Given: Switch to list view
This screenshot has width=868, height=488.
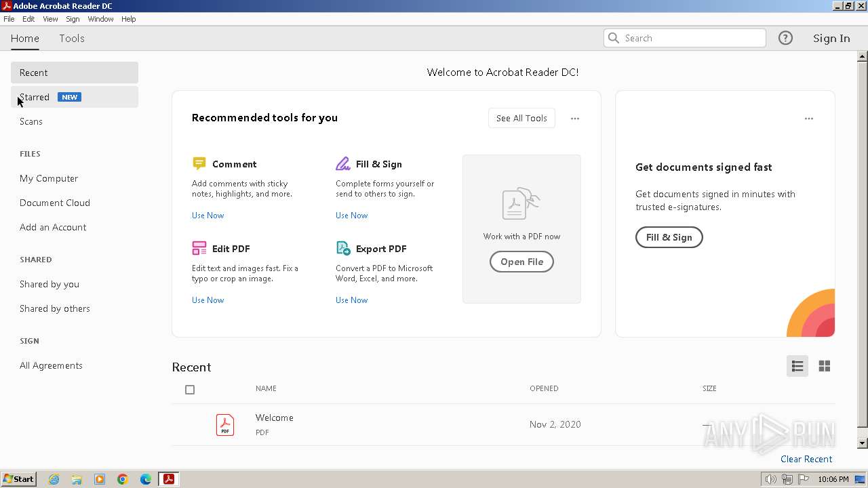Looking at the screenshot, I should coord(797,366).
